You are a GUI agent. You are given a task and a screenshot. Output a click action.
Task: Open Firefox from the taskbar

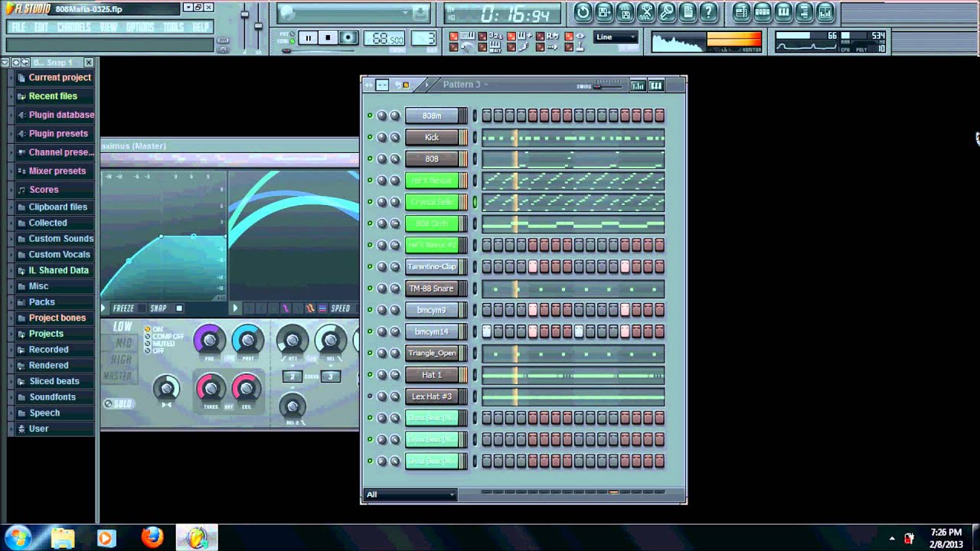click(152, 538)
